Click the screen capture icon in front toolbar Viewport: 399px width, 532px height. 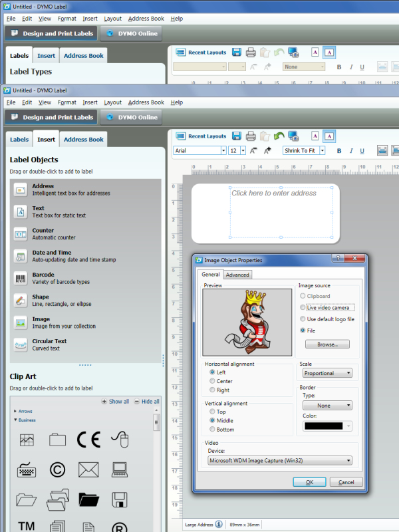point(293,136)
